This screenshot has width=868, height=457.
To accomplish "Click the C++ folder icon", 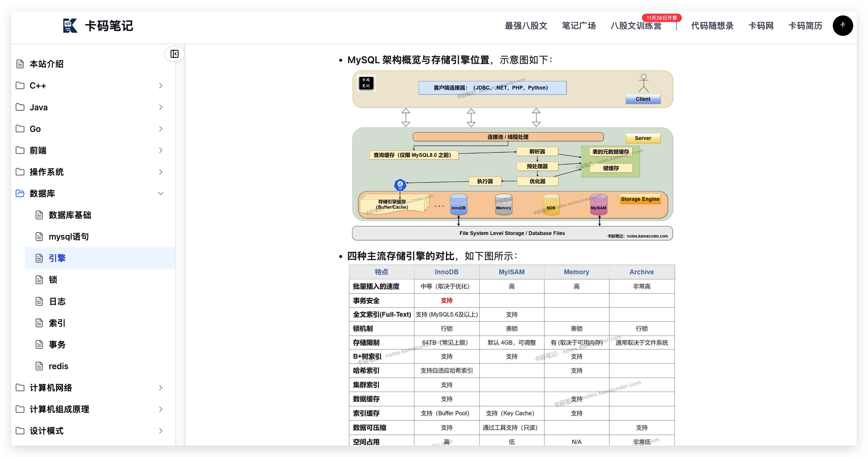I will (x=20, y=86).
